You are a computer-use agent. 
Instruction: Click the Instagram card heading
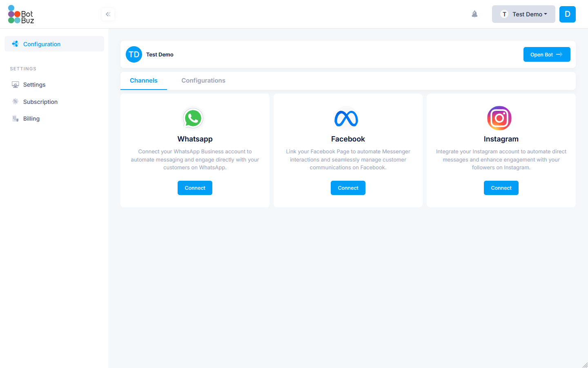click(501, 139)
